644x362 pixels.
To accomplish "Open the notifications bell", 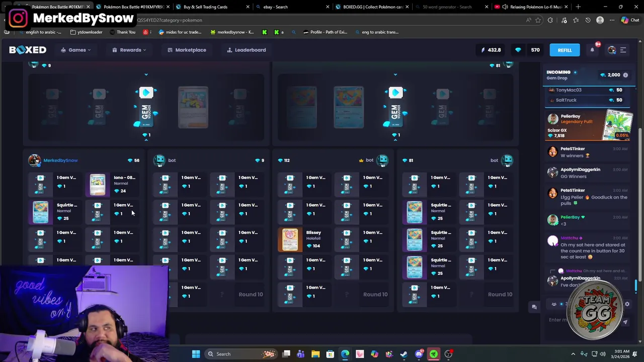I will [592, 50].
